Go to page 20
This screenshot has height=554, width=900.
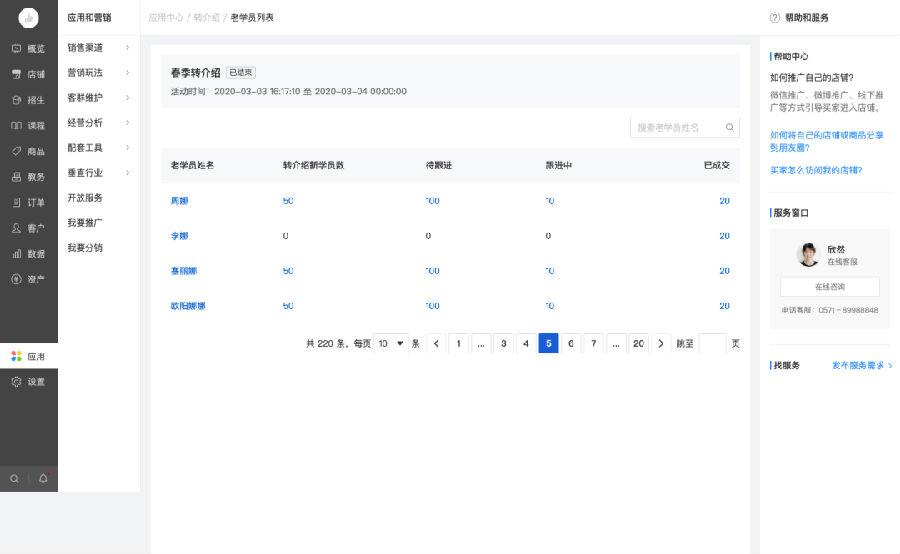(x=638, y=343)
